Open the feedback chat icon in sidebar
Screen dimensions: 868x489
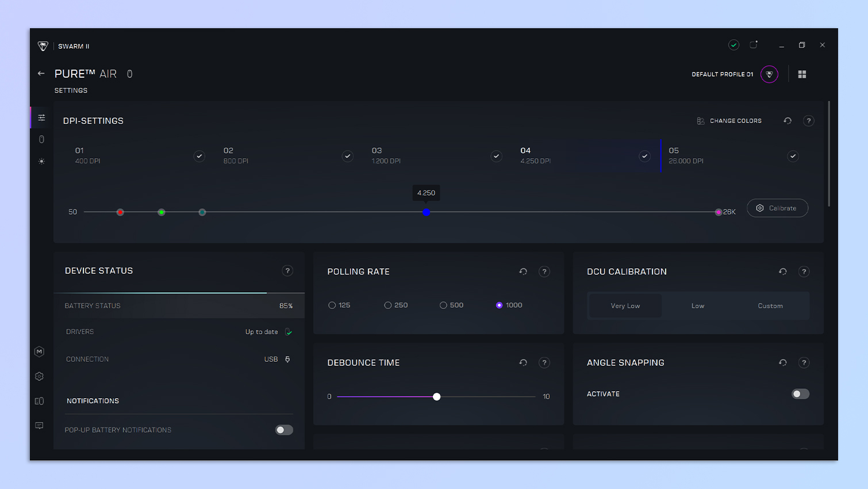(x=39, y=426)
